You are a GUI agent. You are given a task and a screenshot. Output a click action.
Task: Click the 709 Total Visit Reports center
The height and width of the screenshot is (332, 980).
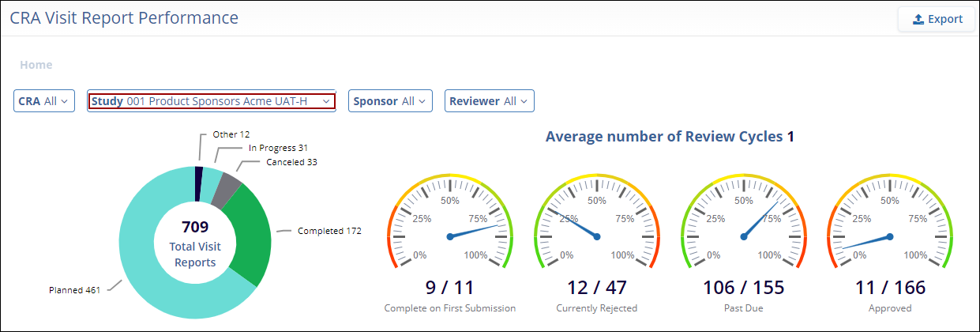(x=195, y=243)
